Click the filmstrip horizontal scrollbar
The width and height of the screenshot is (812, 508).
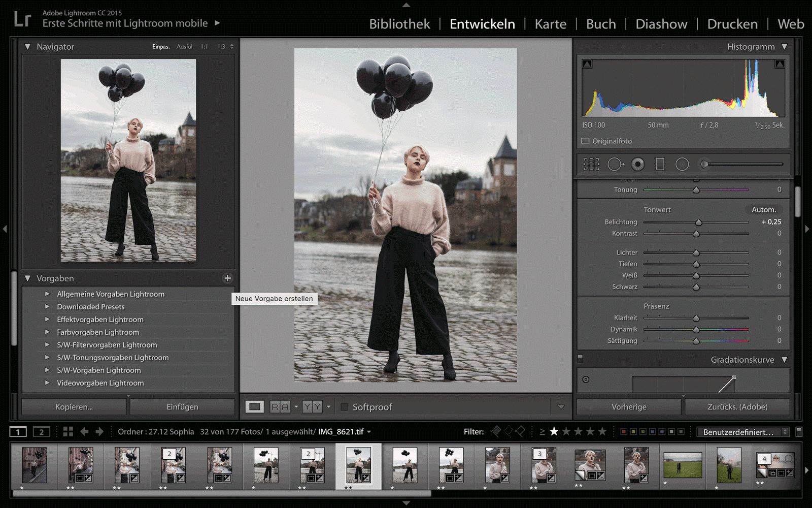pyautogui.click(x=222, y=493)
